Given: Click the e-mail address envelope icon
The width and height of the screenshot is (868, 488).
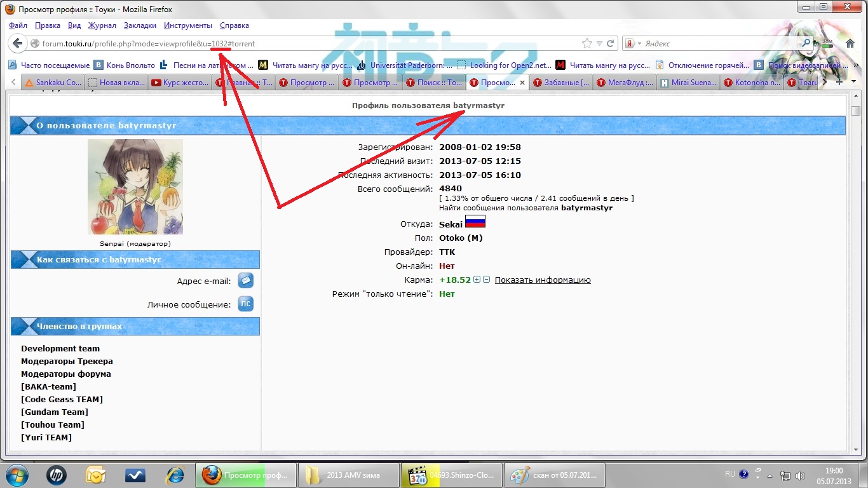Looking at the screenshot, I should coord(245,280).
